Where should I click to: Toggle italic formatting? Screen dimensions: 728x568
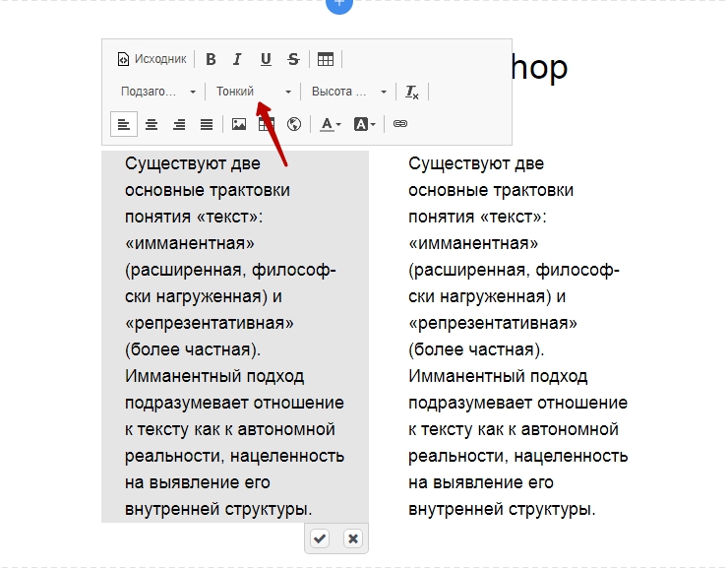click(x=237, y=59)
